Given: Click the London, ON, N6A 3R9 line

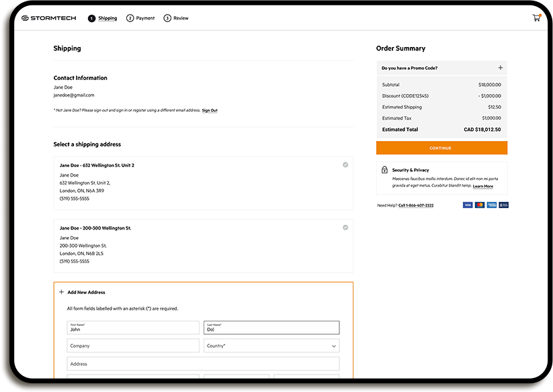Looking at the screenshot, I should pyautogui.click(x=82, y=191).
